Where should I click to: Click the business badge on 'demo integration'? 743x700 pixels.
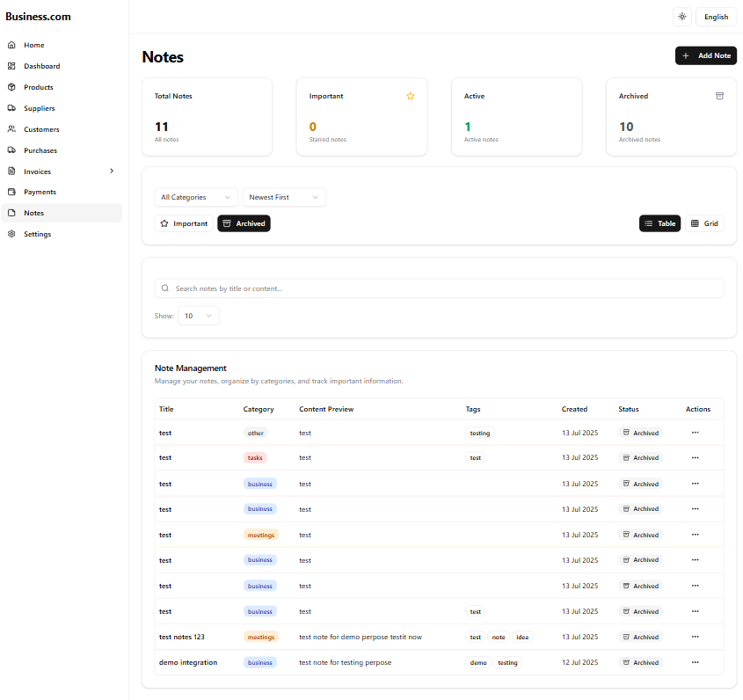[259, 662]
